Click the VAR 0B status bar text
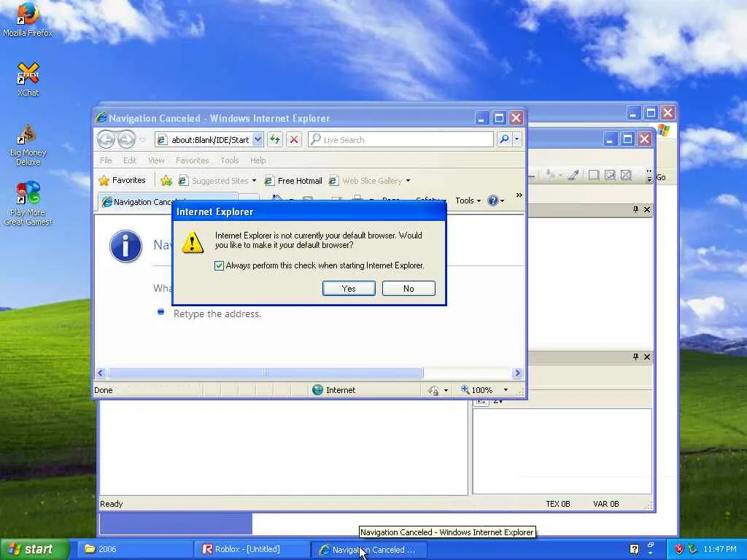Image resolution: width=747 pixels, height=560 pixels. coord(605,504)
